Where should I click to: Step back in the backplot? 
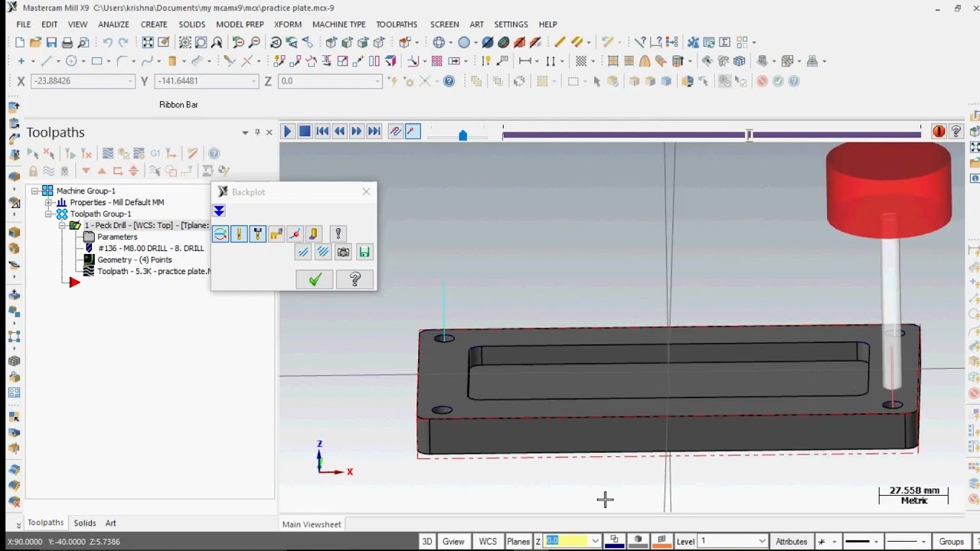[339, 132]
